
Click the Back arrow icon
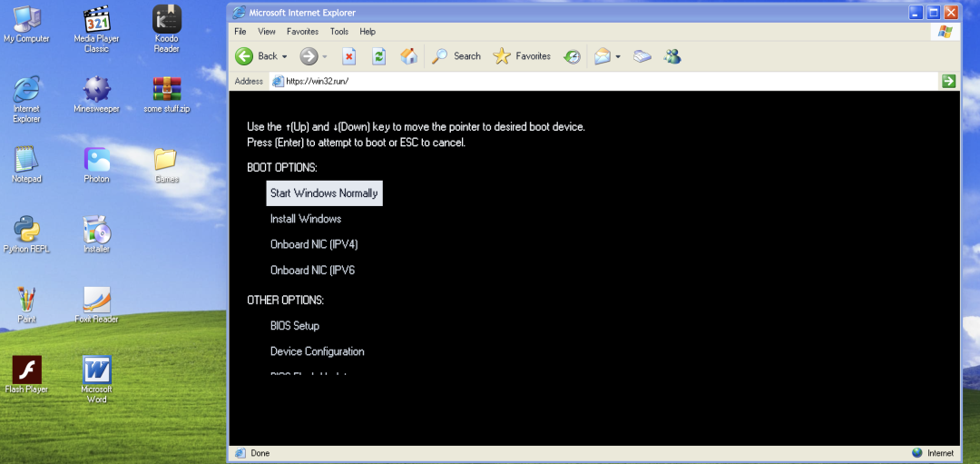point(244,56)
